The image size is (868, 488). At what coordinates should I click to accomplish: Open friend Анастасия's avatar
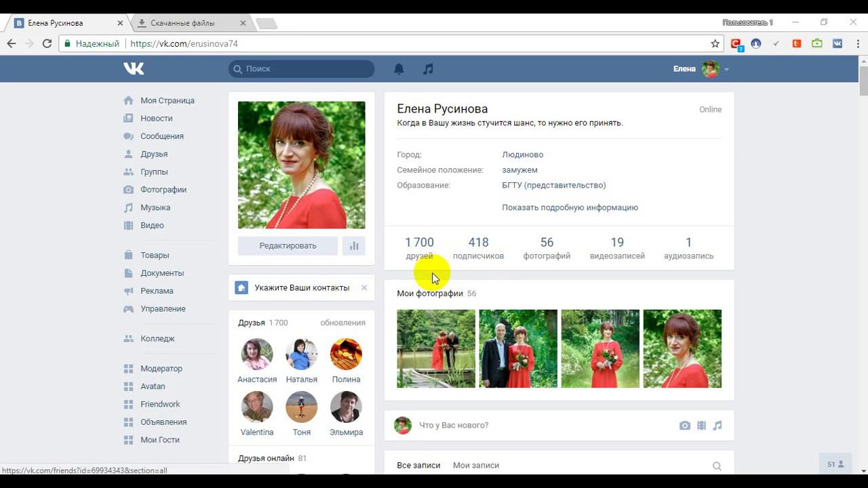point(257,354)
